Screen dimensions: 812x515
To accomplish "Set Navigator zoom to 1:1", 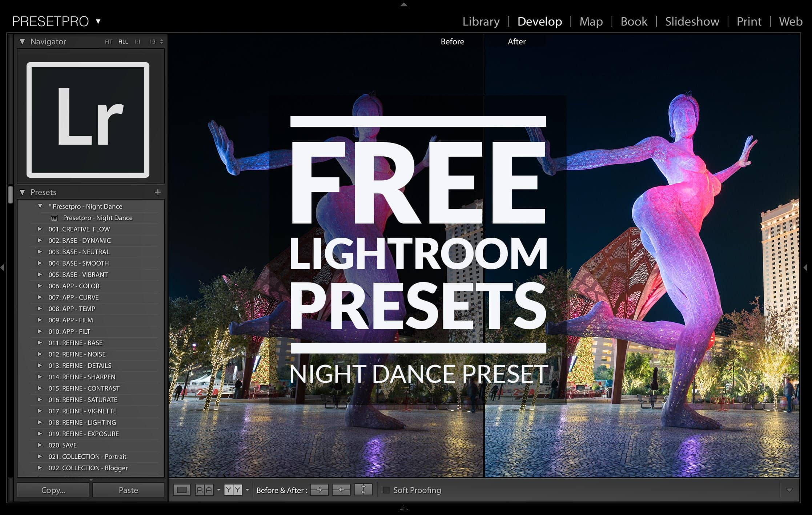I will click(137, 42).
